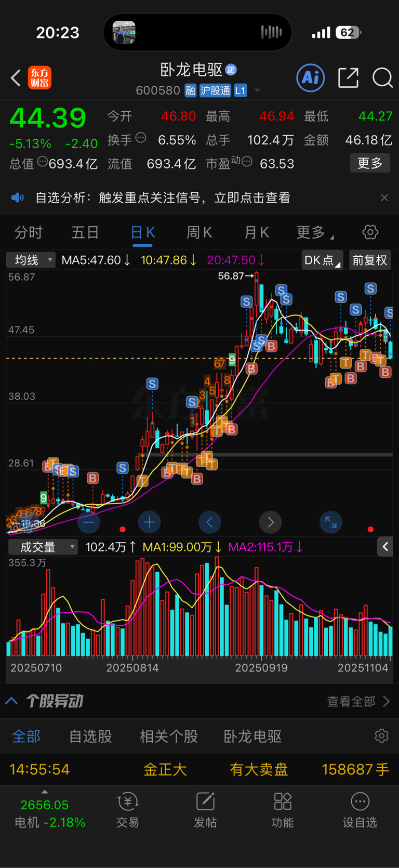The width and height of the screenshot is (399, 868).
Task: Open the 功能 functions button
Action: coord(283,811)
